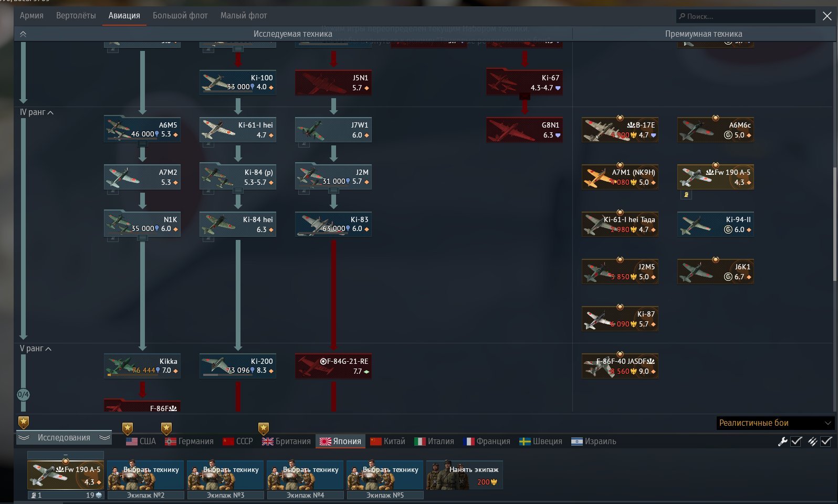
Task: Select the Китай nation tab
Action: 387,442
